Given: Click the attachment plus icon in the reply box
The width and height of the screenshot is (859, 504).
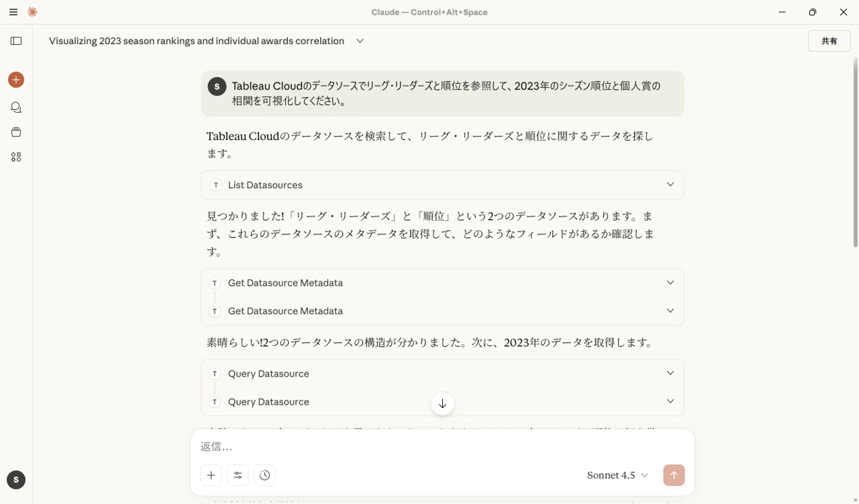Looking at the screenshot, I should click(x=211, y=475).
